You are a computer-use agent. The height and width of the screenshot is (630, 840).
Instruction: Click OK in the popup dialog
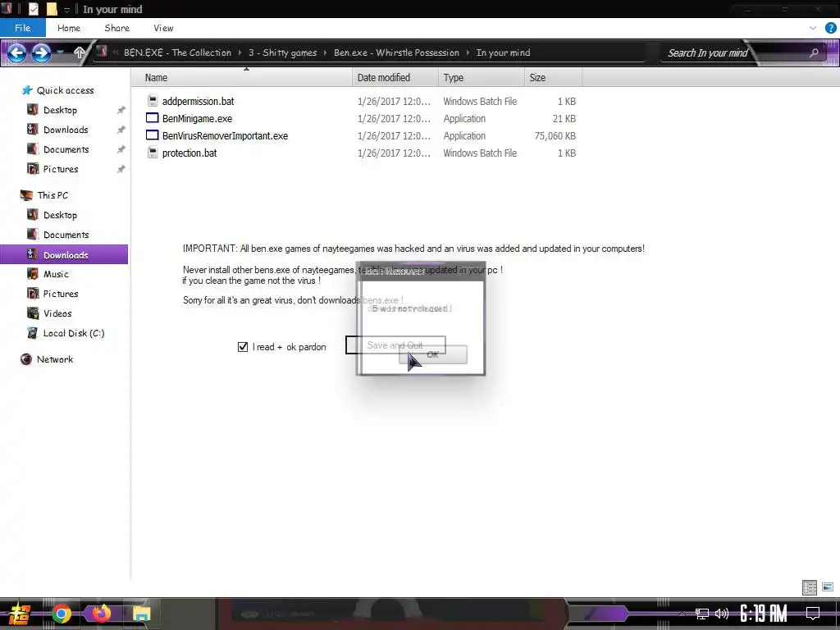click(433, 354)
